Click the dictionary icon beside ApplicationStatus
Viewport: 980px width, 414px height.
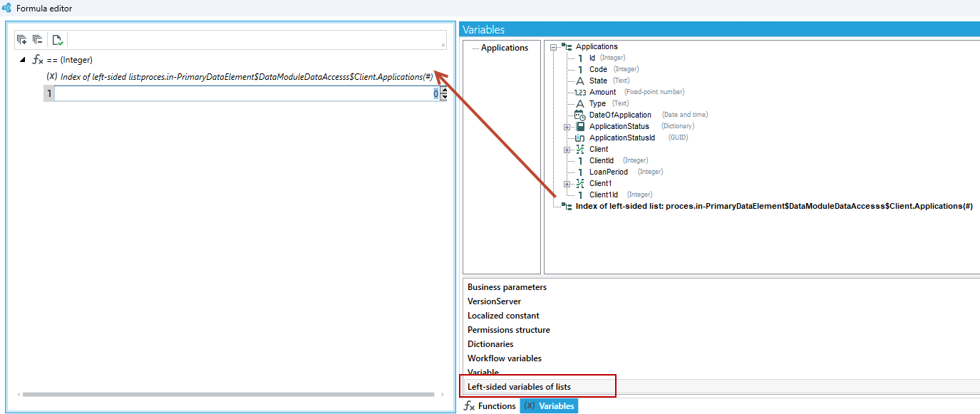tap(580, 126)
